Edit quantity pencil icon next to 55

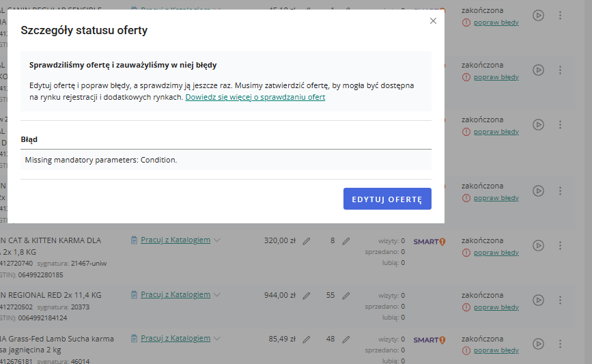[346, 296]
